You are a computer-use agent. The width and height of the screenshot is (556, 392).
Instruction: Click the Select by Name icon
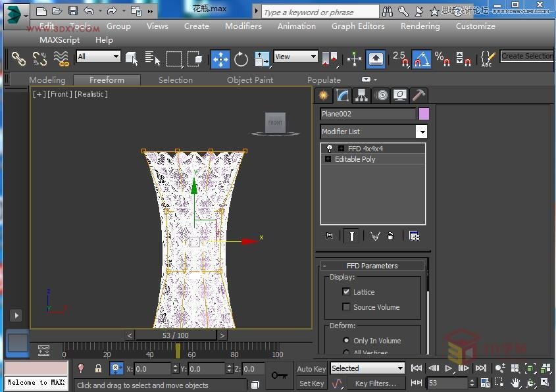pos(153,59)
